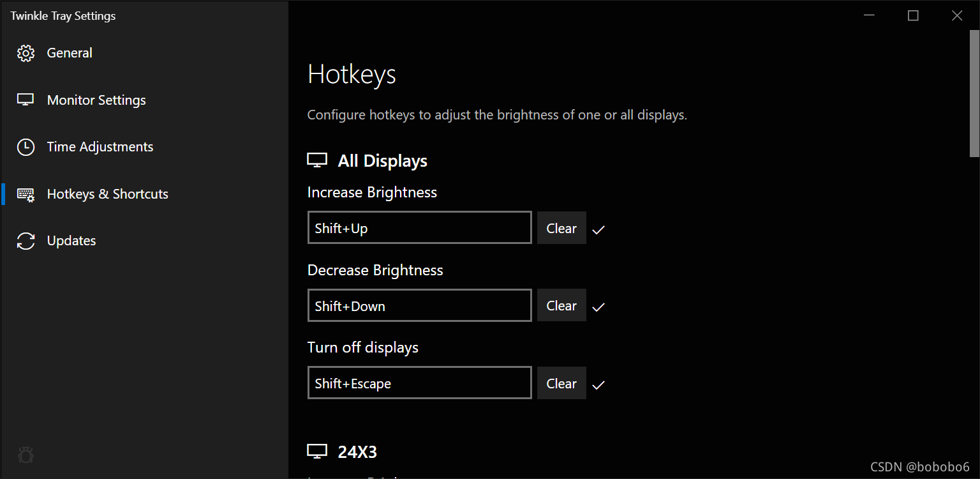
Task: Clear the Decrease Brightness hotkey
Action: coord(561,306)
